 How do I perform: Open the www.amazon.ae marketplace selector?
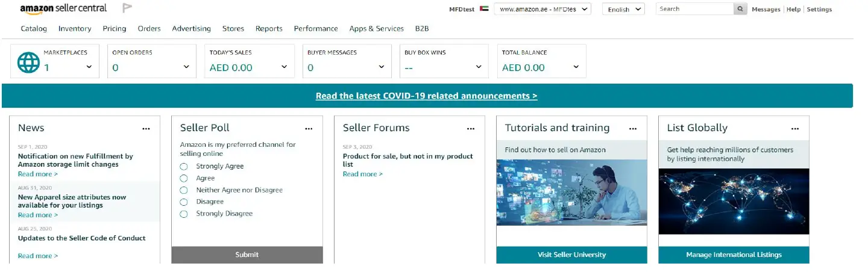click(542, 9)
